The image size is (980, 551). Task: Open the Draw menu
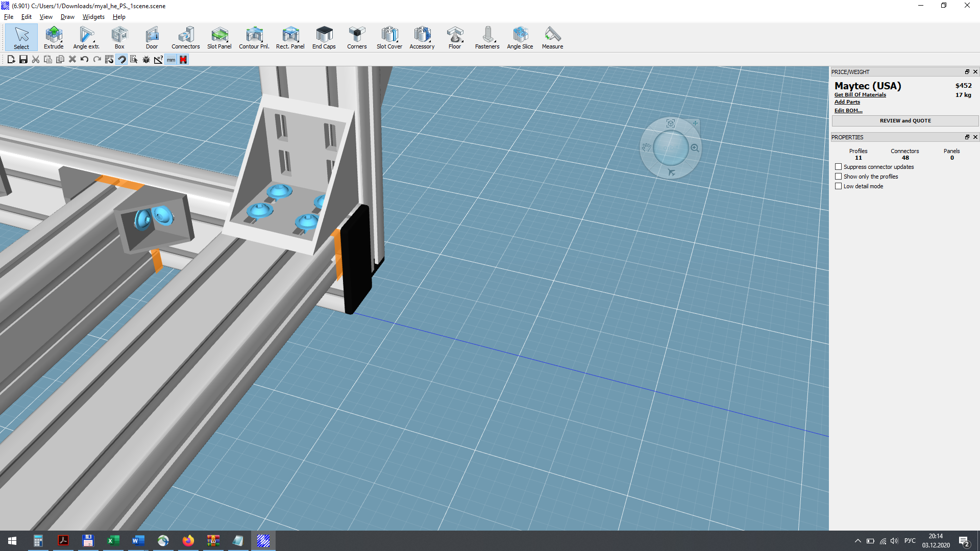coord(67,17)
